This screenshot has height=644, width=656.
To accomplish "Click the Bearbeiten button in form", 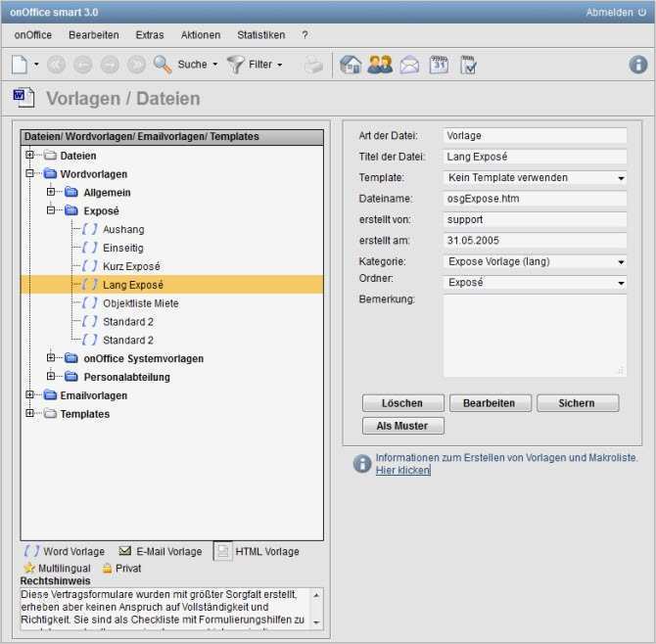I will pos(490,403).
